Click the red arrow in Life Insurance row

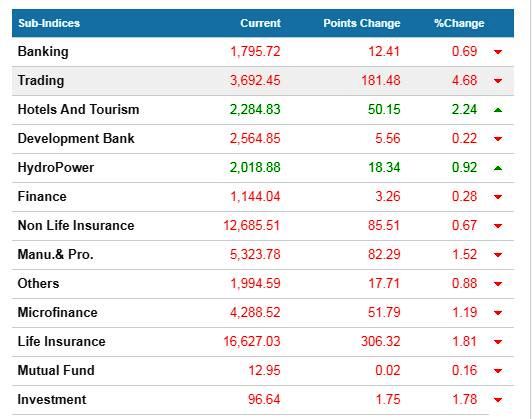point(498,342)
